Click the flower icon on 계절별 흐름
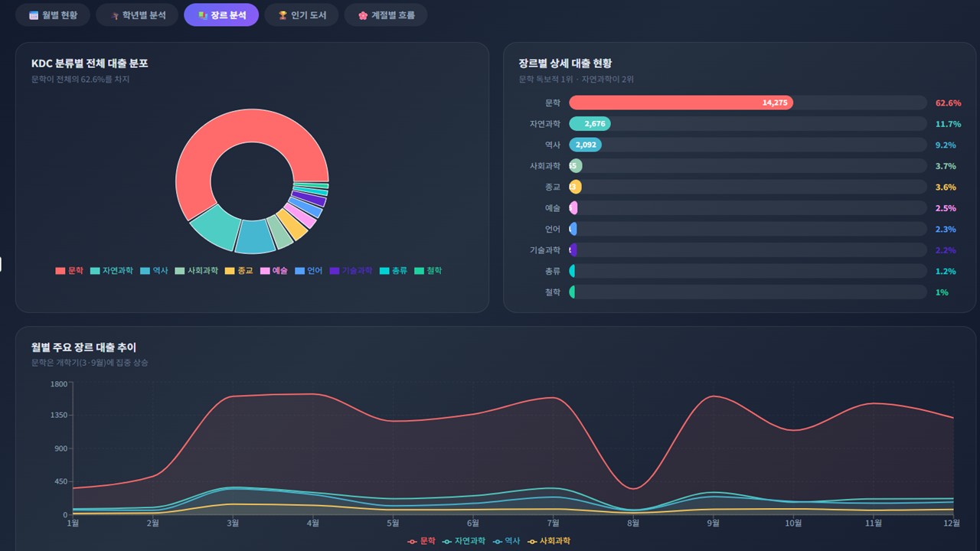The width and height of the screenshot is (980, 551). click(x=363, y=15)
